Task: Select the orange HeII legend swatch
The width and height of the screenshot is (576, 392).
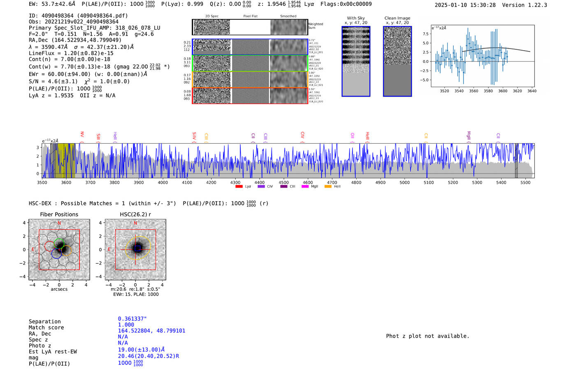Action: tap(328, 186)
